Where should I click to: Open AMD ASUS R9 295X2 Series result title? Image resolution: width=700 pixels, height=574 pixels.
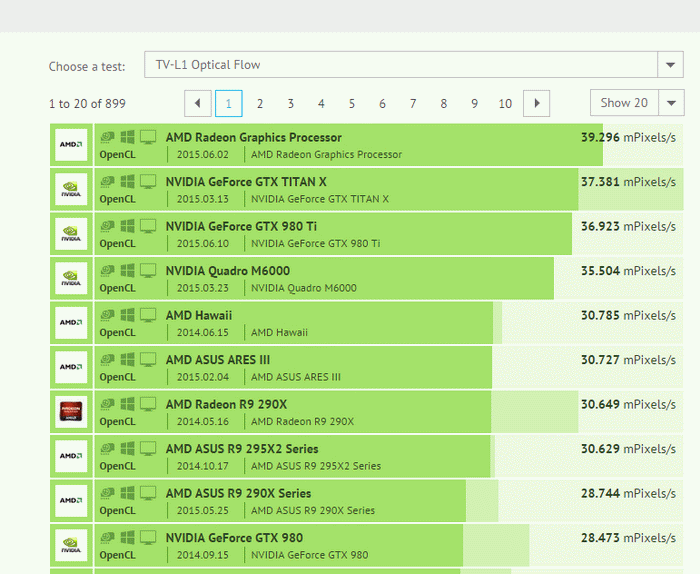(242, 449)
